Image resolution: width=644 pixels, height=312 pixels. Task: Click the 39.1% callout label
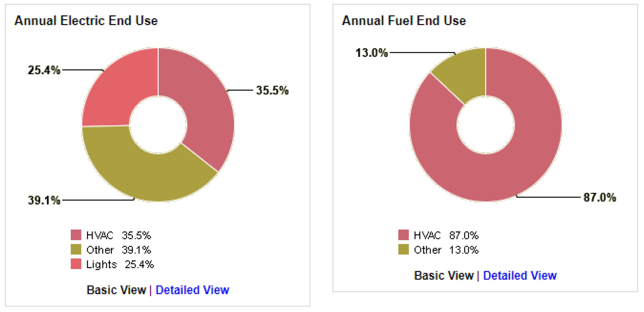[x=44, y=200]
